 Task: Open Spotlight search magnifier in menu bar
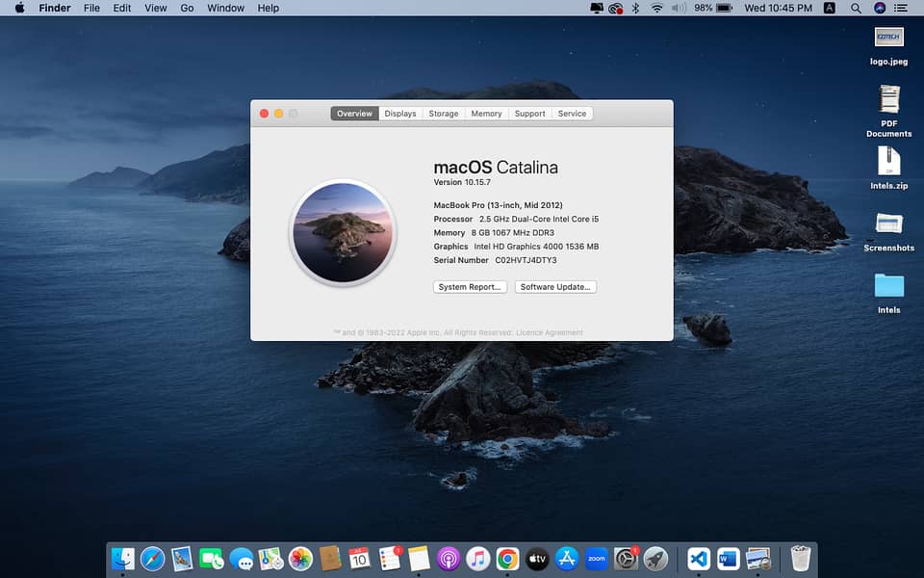click(x=856, y=8)
